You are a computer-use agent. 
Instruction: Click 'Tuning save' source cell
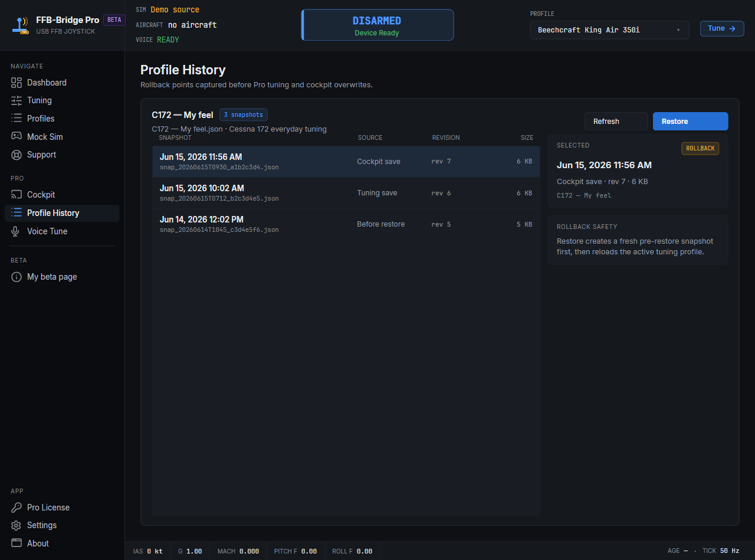coord(377,193)
